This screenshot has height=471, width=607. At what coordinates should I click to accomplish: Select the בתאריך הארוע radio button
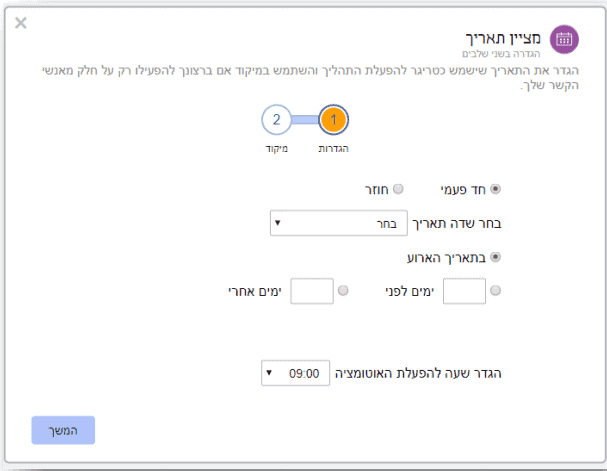496,257
